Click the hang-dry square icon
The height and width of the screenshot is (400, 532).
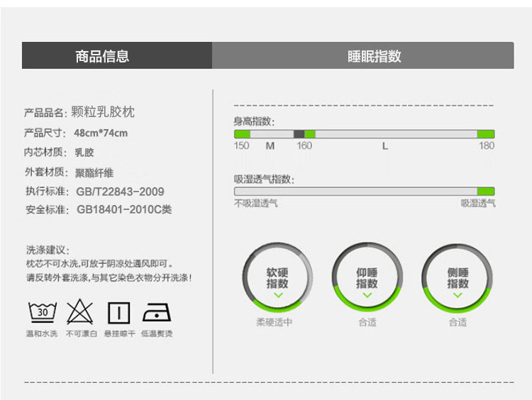click(118, 313)
